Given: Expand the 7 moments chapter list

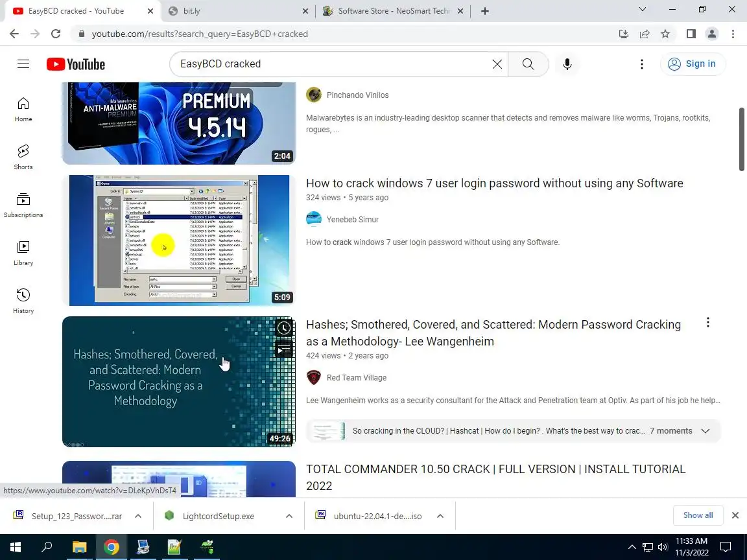Looking at the screenshot, I should 705,431.
